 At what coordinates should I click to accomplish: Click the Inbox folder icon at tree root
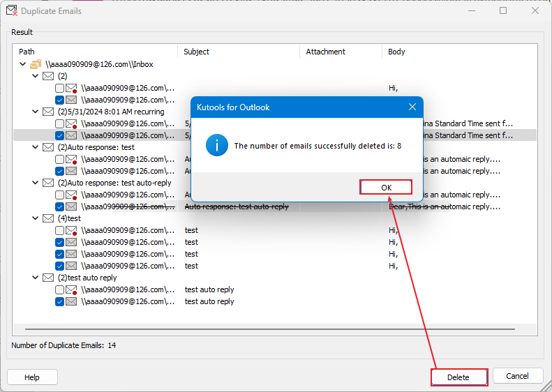(36, 64)
